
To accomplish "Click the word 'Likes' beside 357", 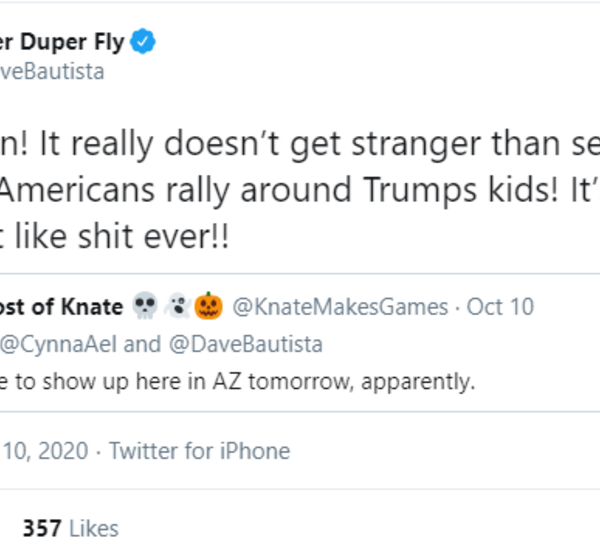I will pos(94,528).
